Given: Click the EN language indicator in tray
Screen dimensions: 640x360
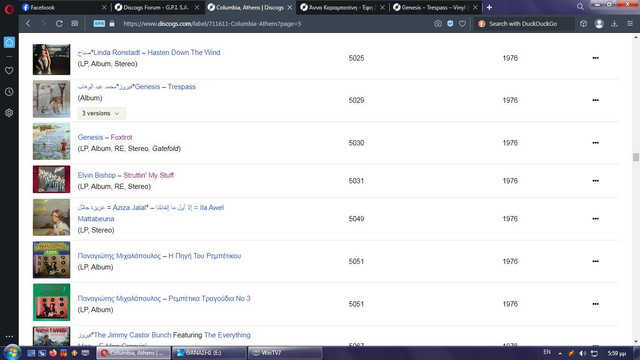Looking at the screenshot, I should tap(547, 352).
